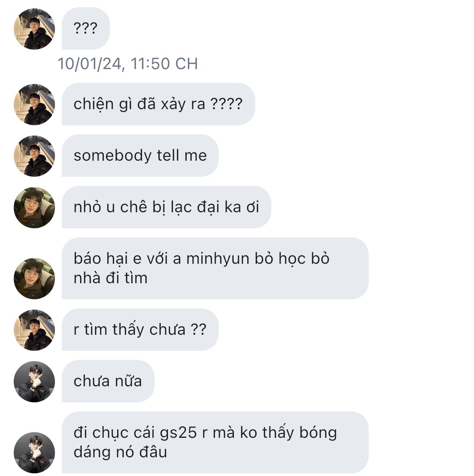The height and width of the screenshot is (476, 474).
Task: Tap the '10/01/24, 11:50 CH' timestamp
Action: [x=127, y=64]
